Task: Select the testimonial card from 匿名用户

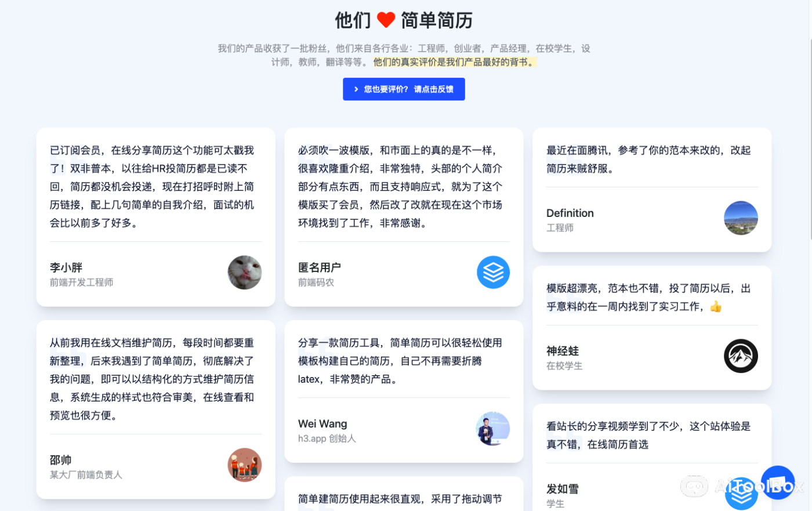Action: [404, 217]
